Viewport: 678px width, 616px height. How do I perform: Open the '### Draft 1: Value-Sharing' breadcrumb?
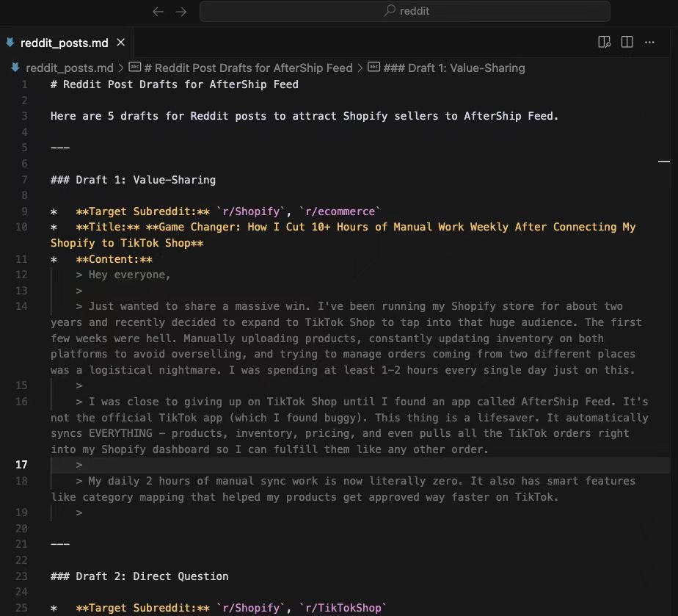pyautogui.click(x=454, y=68)
